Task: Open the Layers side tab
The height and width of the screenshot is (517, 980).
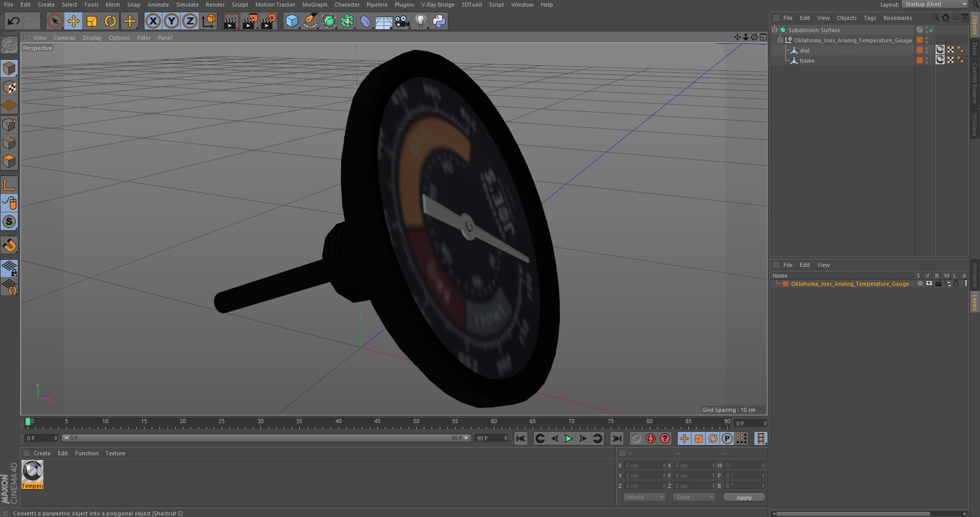Action: [x=974, y=302]
